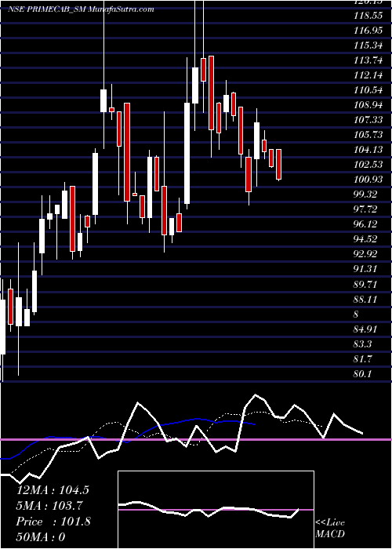Click the 107.33 price axis label
Viewport: 392px width, 549px height.
point(368,120)
